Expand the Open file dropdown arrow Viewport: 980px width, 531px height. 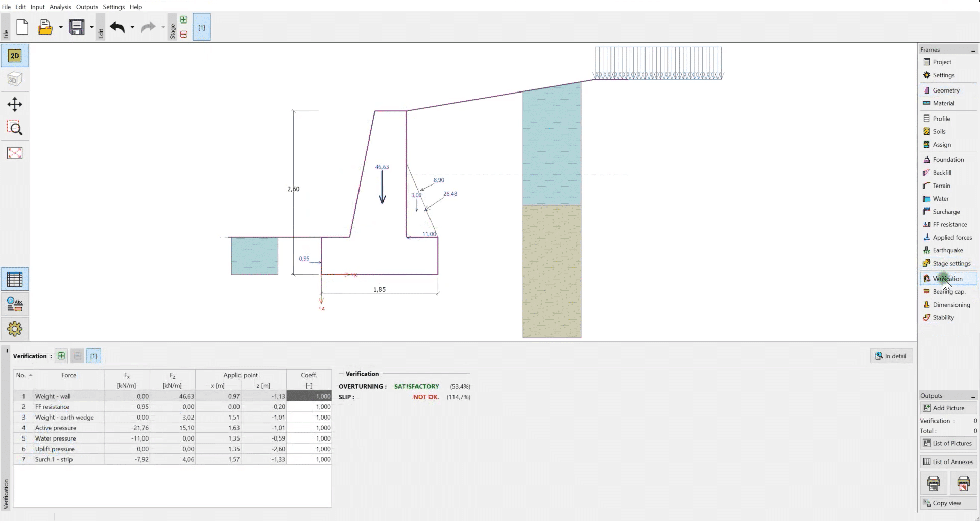coord(61,27)
